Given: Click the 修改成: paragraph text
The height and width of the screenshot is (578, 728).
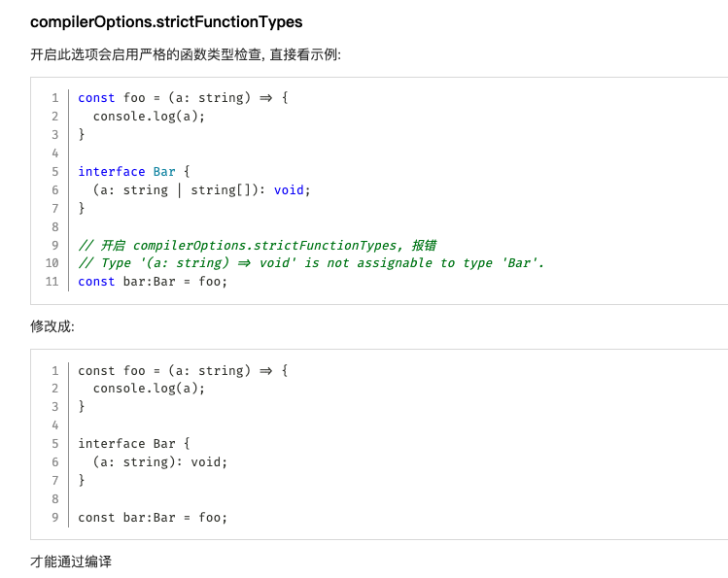Looking at the screenshot, I should (x=52, y=326).
